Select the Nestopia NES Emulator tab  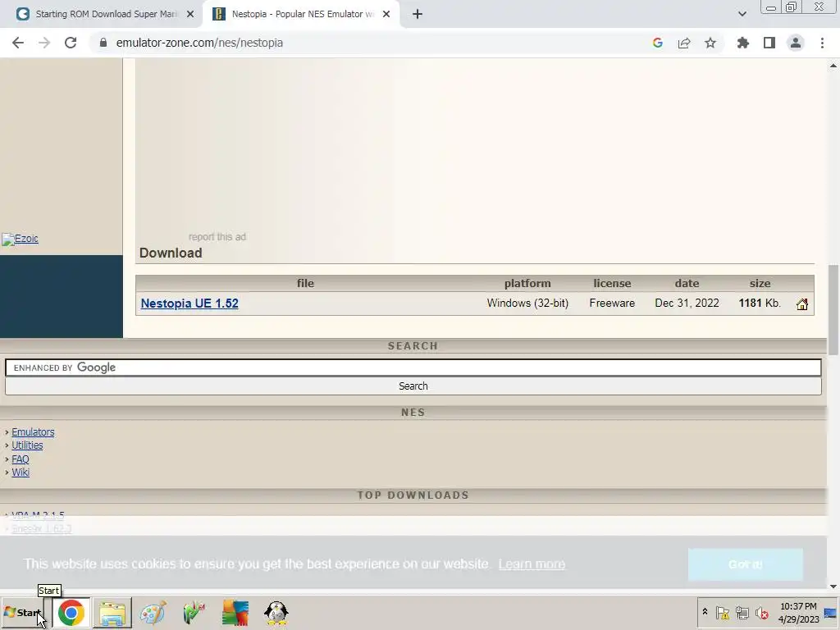click(300, 14)
